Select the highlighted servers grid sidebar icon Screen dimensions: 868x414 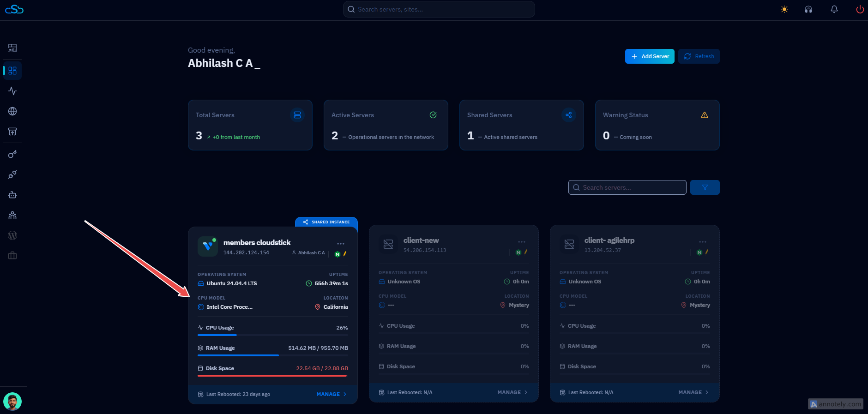click(x=12, y=71)
